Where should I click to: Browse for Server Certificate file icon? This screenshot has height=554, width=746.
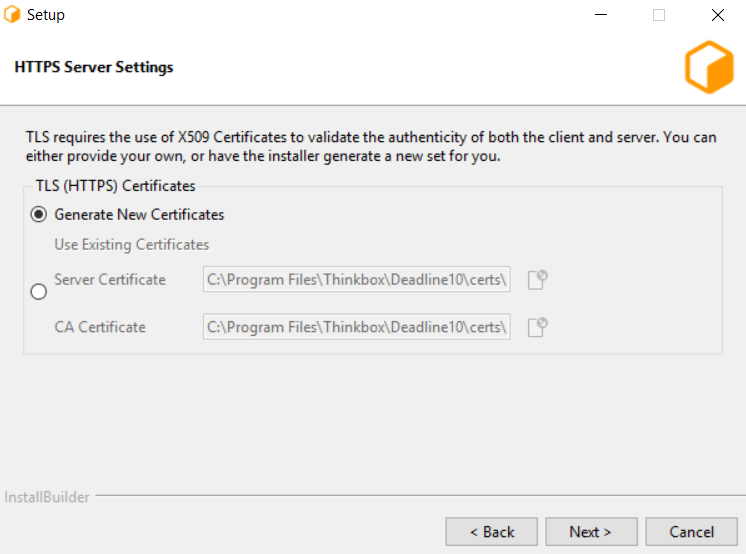[538, 279]
